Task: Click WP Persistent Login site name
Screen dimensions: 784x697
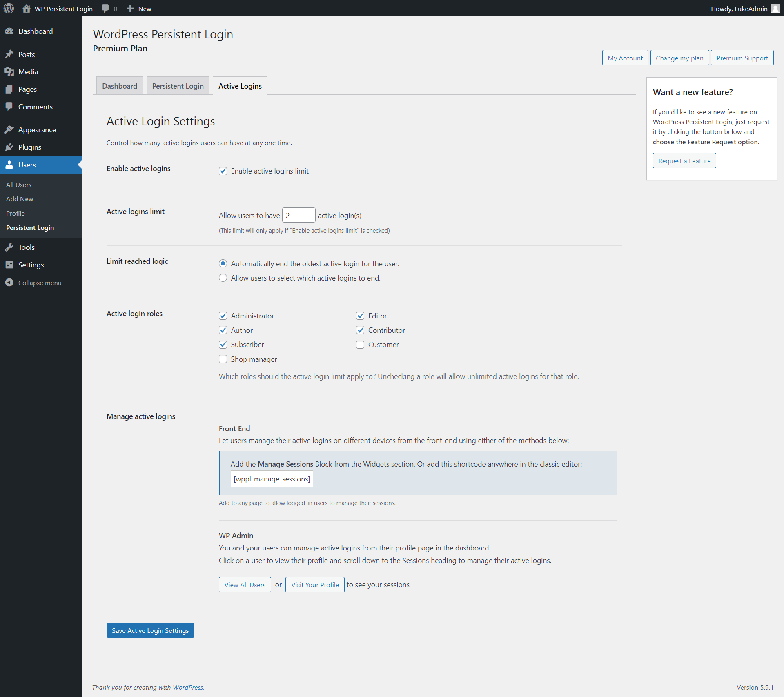Action: coord(64,9)
